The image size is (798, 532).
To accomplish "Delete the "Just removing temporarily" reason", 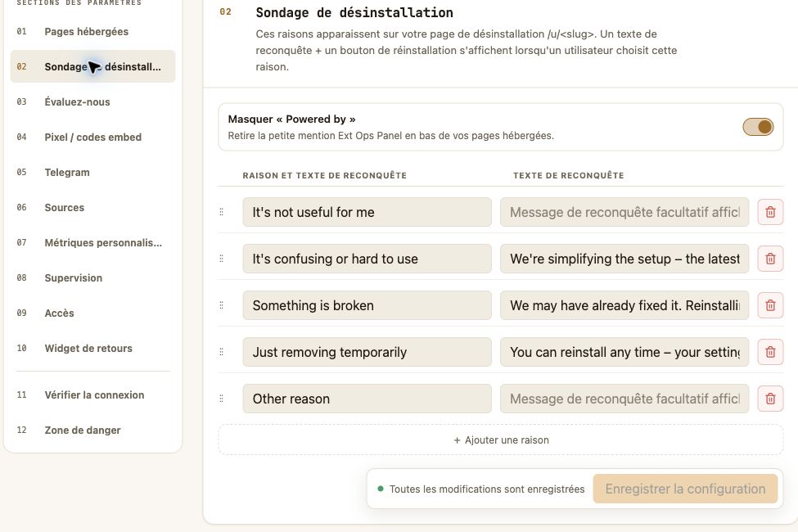I will 770,352.
